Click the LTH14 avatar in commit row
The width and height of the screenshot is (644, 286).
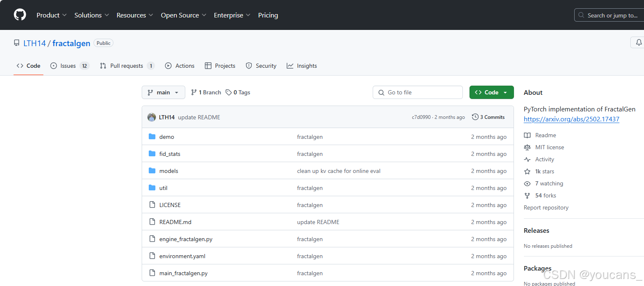[x=152, y=117]
